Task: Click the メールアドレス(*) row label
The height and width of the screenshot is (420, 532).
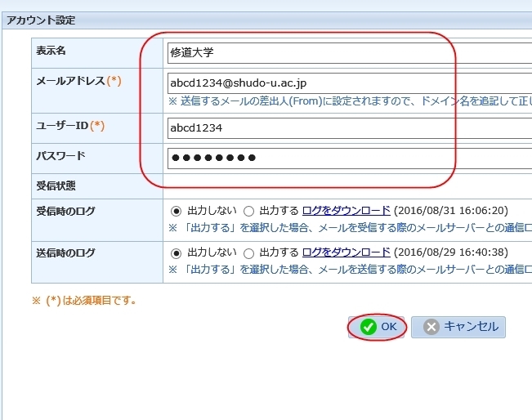Action: tap(78, 81)
